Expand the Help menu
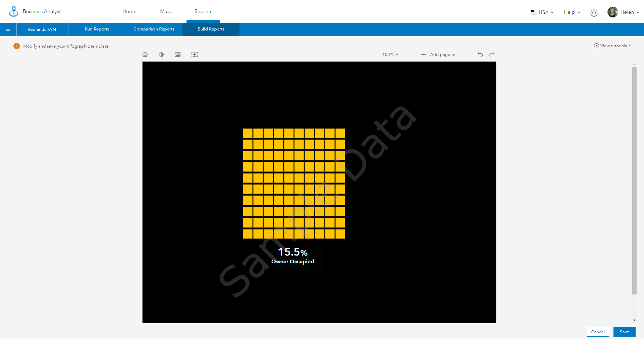This screenshot has height=339, width=644. [572, 12]
